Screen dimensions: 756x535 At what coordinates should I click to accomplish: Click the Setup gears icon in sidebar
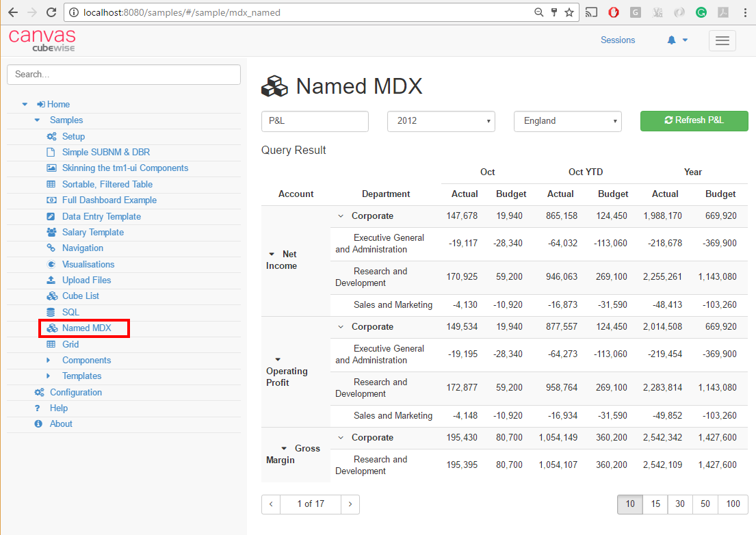click(51, 137)
